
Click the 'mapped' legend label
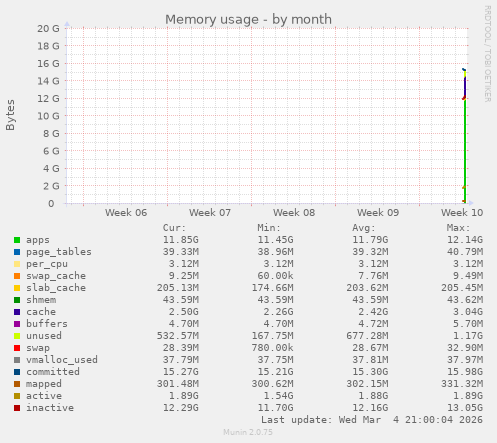[44, 384]
